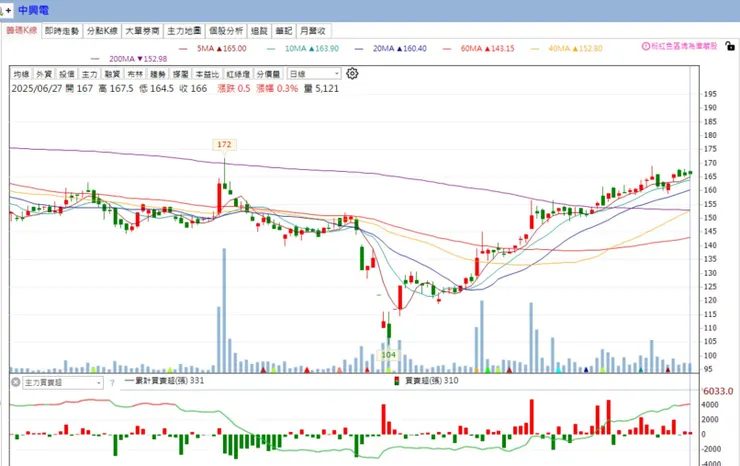740x466 pixels.
Task: Switch to the 主力地圖 tab
Action: [185, 31]
